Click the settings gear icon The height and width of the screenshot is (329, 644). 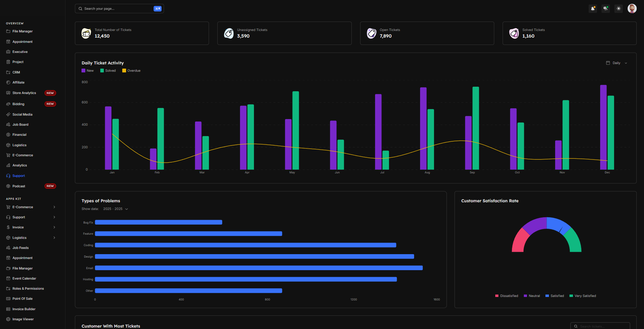click(619, 9)
